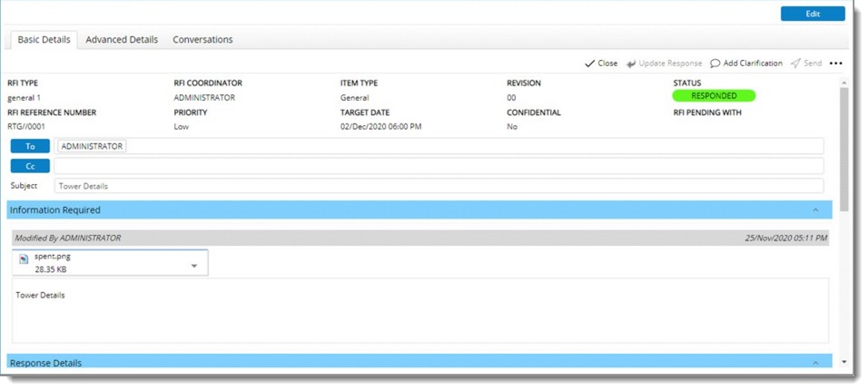Open the Conversations tab
This screenshot has height=390, width=868.
(x=202, y=40)
